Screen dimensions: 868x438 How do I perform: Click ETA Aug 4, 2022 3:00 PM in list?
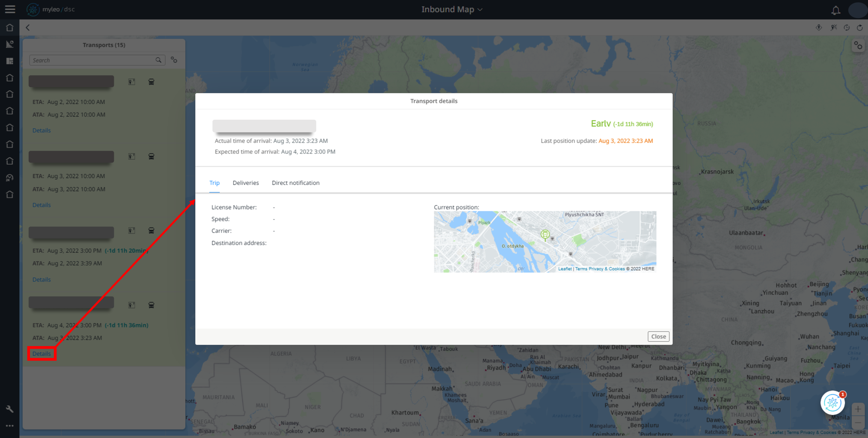point(67,326)
